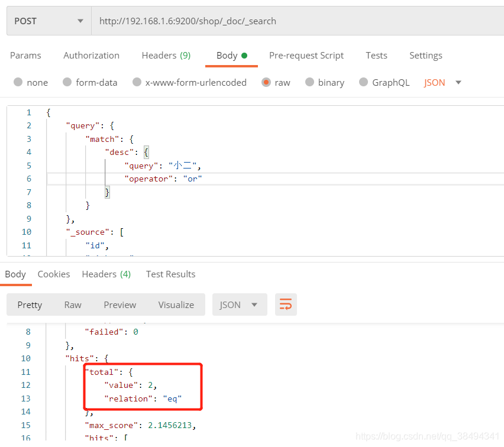Image resolution: width=504 pixels, height=447 pixels.
Task: Open the response Cookies tab
Action: (54, 274)
